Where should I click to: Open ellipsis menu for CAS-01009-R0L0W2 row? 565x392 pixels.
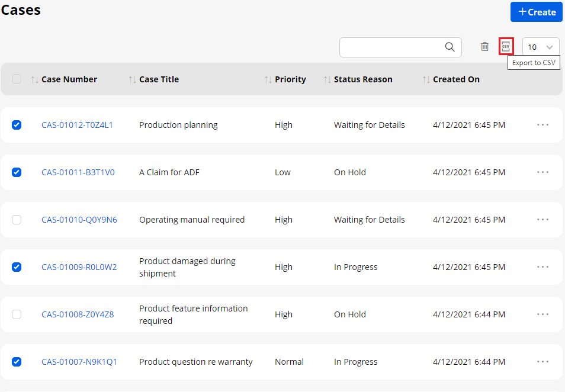click(542, 267)
